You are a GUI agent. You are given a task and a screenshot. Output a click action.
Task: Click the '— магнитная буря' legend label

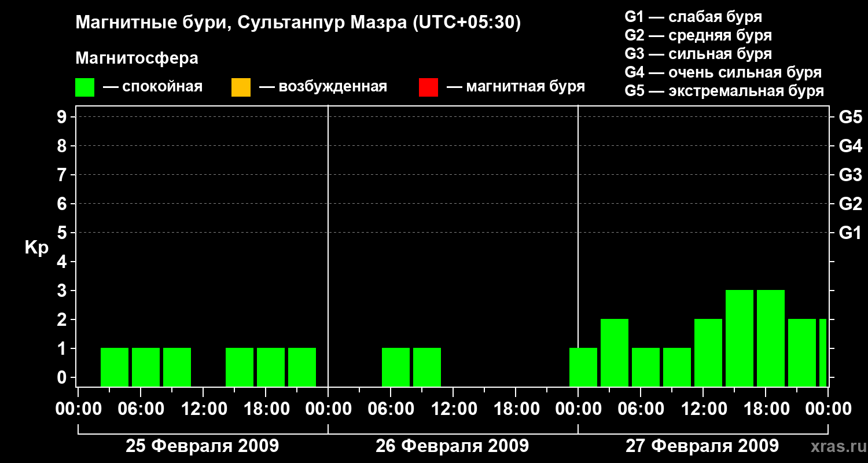click(516, 87)
